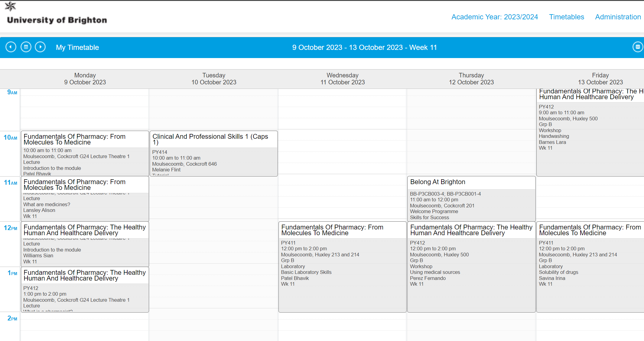
Task: Click Wednesday 'Moulsecoomb, Huxley 213 and 214' text
Action: pos(320,255)
